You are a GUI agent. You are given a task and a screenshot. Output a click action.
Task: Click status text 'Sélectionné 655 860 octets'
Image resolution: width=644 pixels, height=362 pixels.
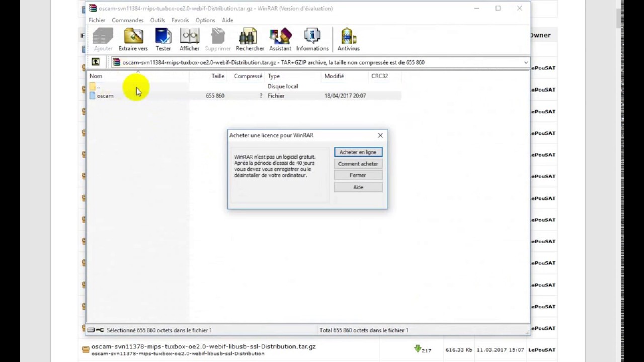(159, 330)
